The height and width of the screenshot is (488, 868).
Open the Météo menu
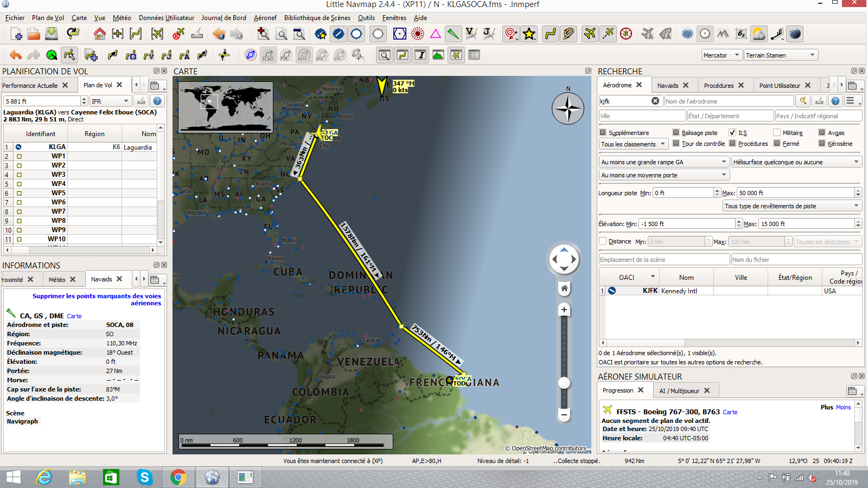(122, 17)
